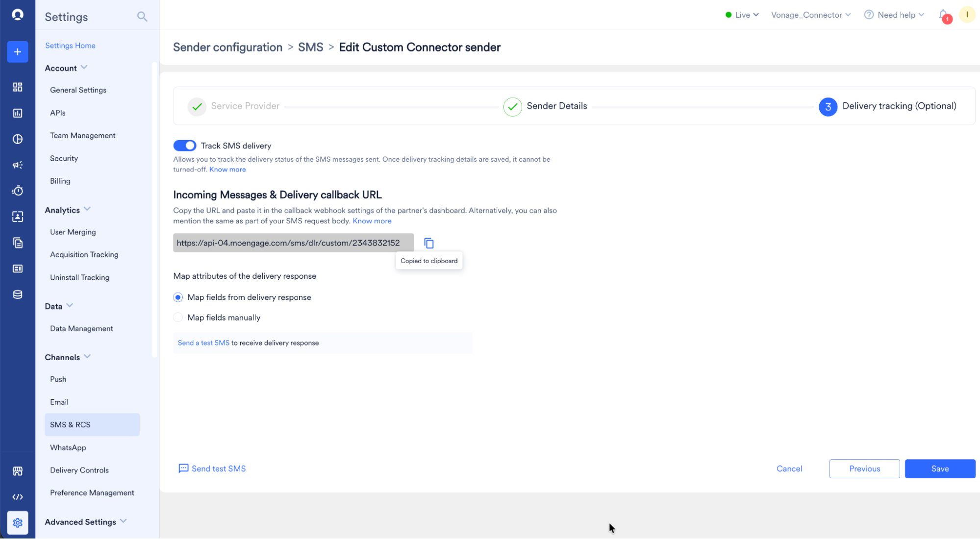This screenshot has height=539, width=980.
Task: Open APIs settings page
Action: [x=57, y=113]
